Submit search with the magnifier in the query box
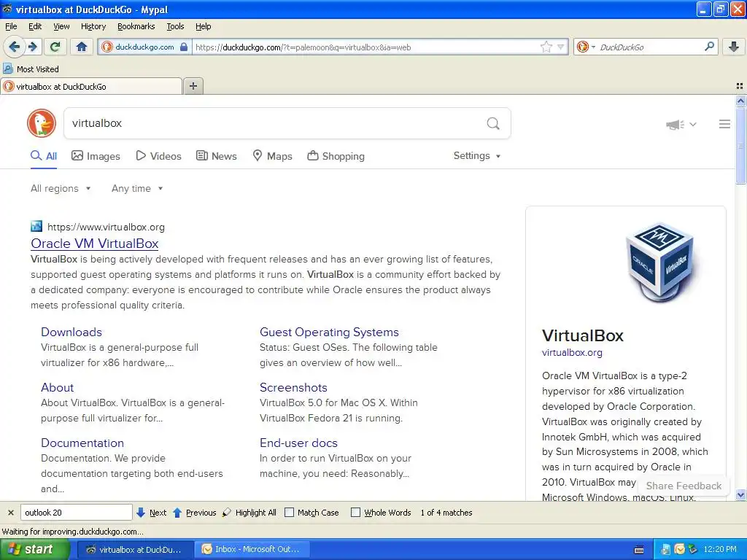Screen dimensions: 747x560 pos(493,123)
